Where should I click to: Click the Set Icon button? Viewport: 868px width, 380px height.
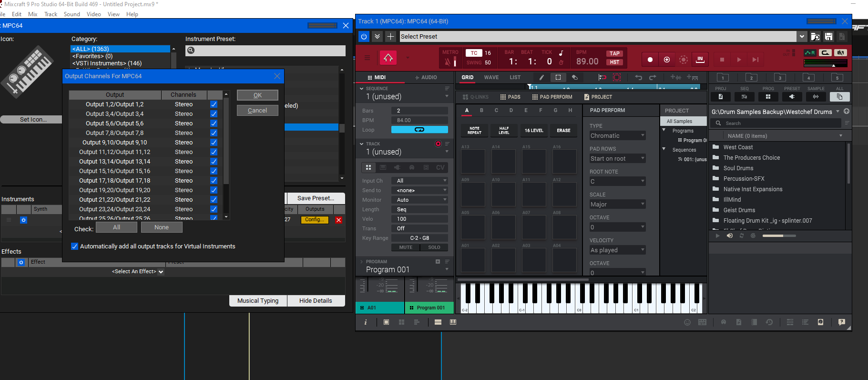coord(33,120)
